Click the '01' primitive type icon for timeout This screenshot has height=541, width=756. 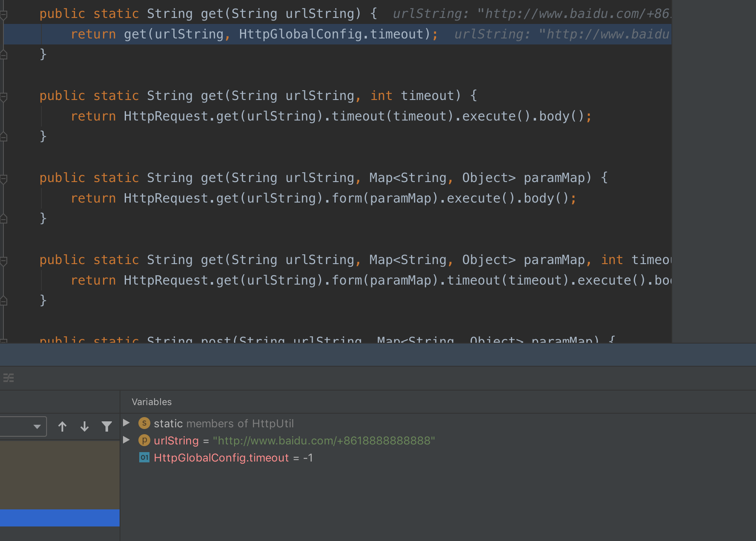click(144, 457)
